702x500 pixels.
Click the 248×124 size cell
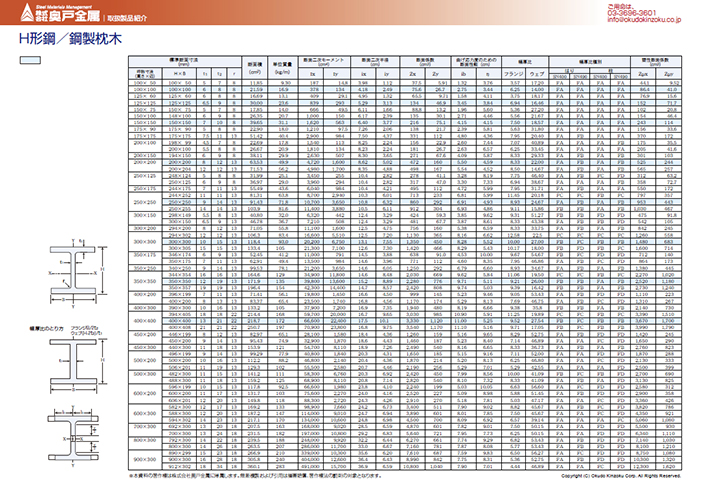coord(180,176)
